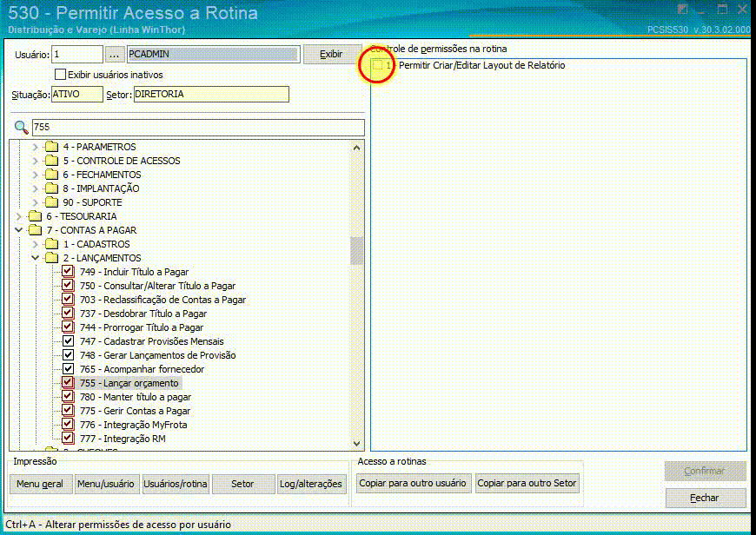Open user lookup ellipsis button
Image resolution: width=756 pixels, height=535 pixels.
[x=114, y=55]
